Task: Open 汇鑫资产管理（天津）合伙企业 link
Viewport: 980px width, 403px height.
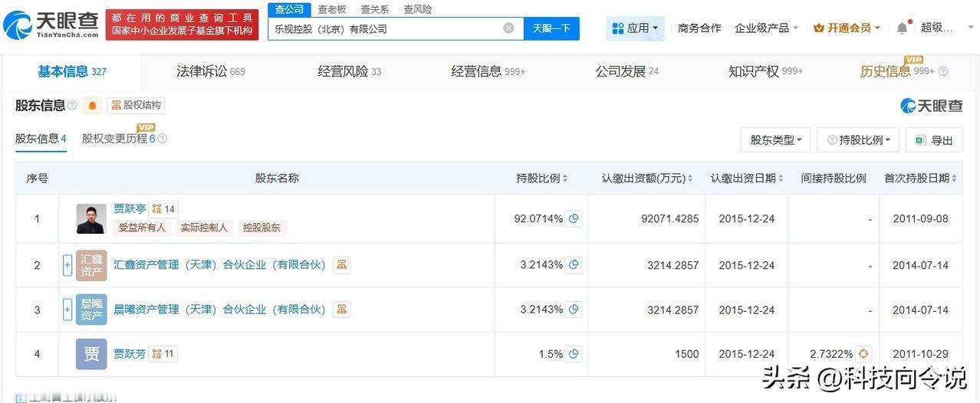Action: coord(219,265)
